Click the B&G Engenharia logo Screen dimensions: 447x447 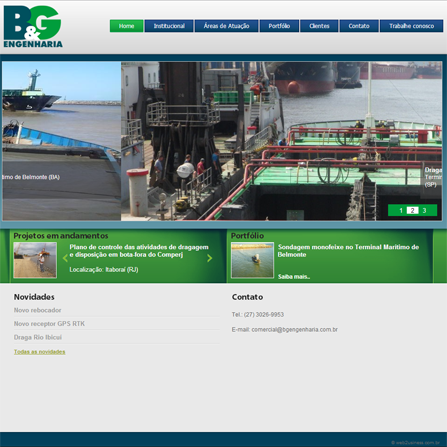[33, 27]
